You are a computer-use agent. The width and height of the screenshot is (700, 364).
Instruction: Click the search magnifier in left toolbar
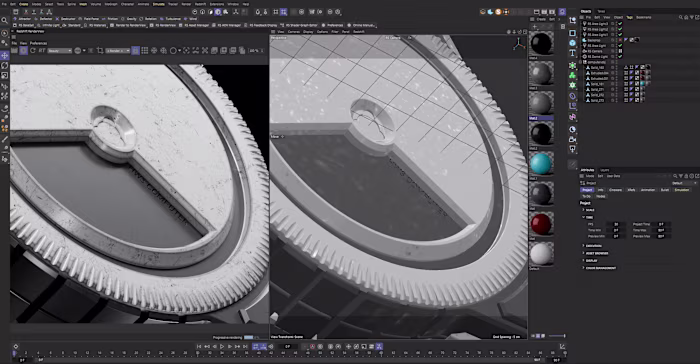(4, 20)
